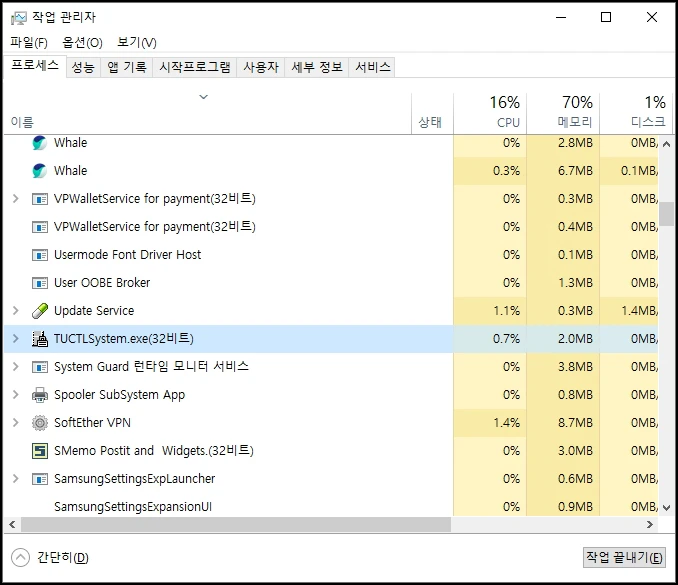Click the Usermode Font Driver Host icon
Viewport: 678px width, 585px height.
(x=40, y=255)
